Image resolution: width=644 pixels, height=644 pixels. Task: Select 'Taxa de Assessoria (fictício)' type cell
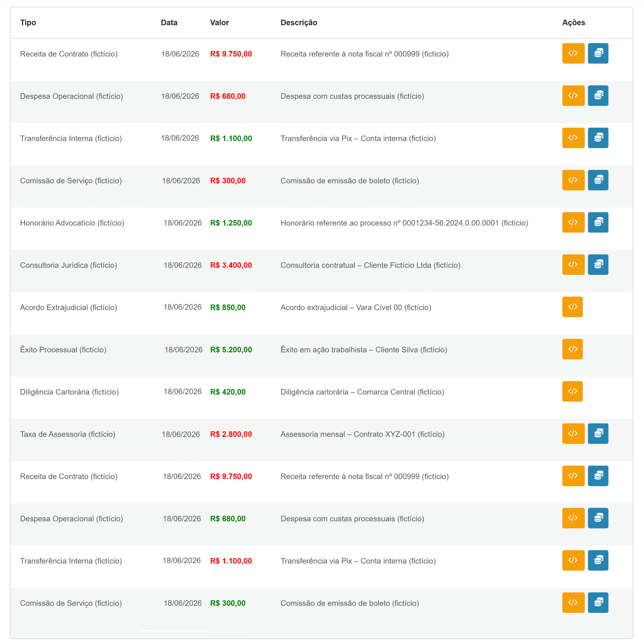pos(68,434)
